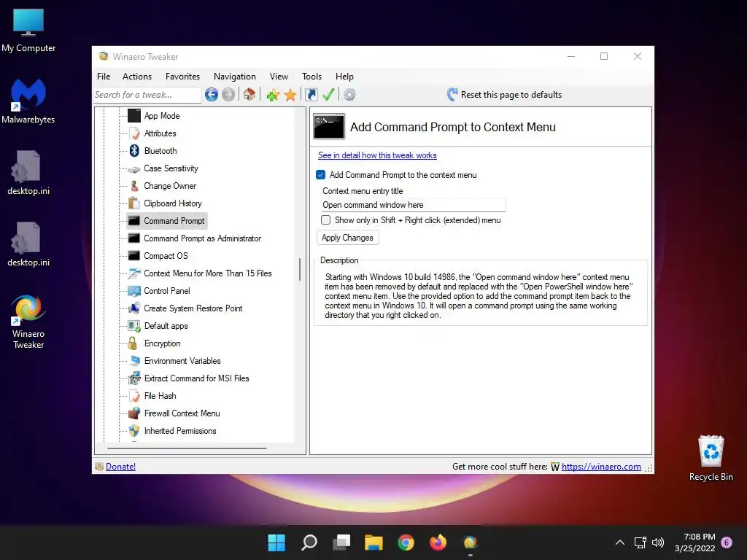Click the taskbar volume speaker icon
The height and width of the screenshot is (560, 747).
pos(658,542)
